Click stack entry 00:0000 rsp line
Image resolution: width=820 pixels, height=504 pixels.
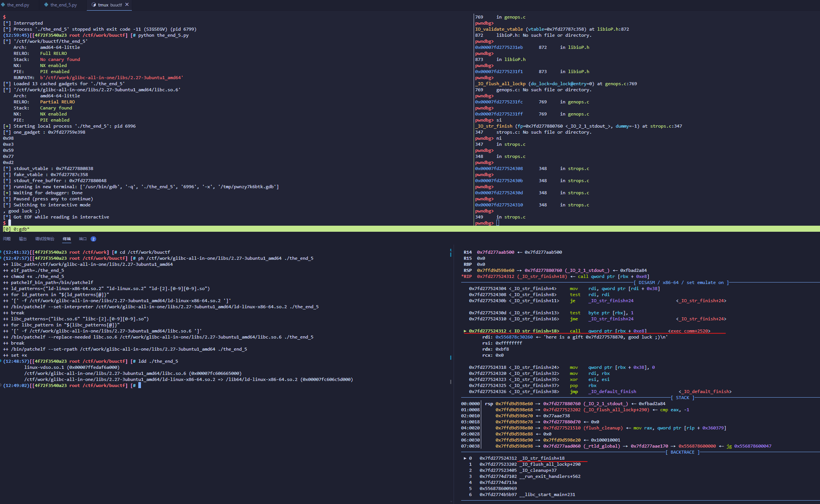(563, 404)
